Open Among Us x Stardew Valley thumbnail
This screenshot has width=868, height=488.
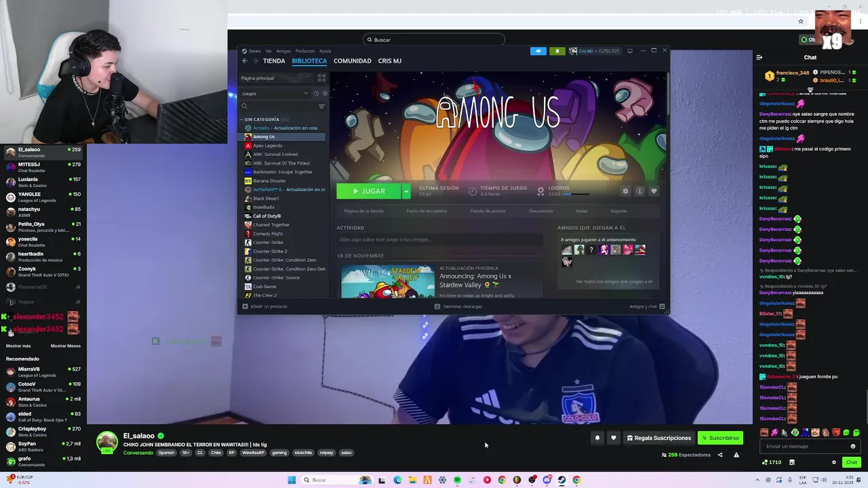pos(387,282)
